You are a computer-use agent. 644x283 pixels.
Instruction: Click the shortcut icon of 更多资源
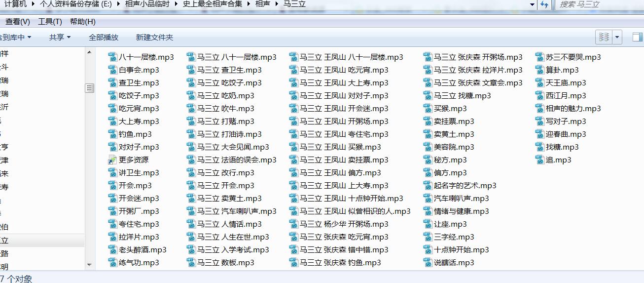point(112,160)
